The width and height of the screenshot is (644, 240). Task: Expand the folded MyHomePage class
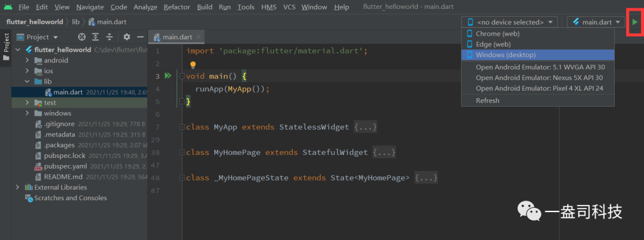182,152
